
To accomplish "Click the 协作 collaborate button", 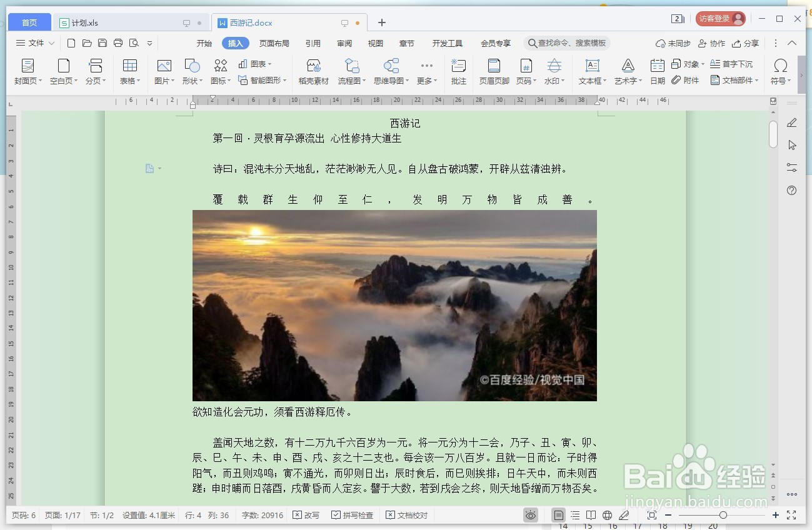I will tap(711, 43).
